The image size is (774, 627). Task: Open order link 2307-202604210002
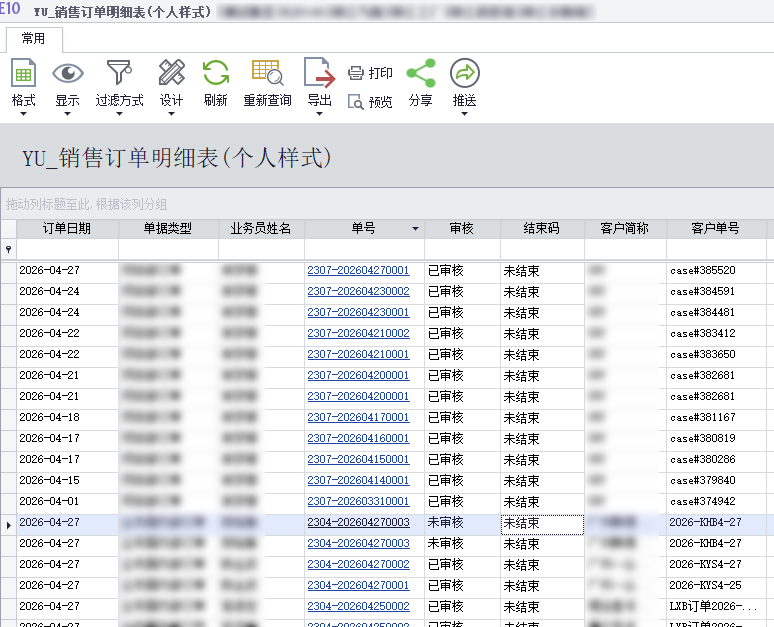[x=358, y=333]
